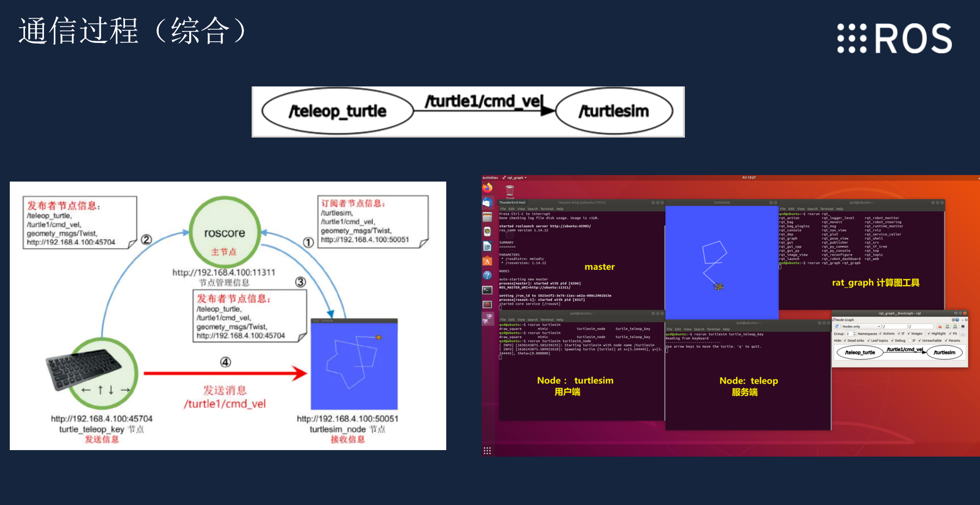Open the Search menu in roscore terminal
The width and height of the screenshot is (980, 505).
click(x=532, y=209)
